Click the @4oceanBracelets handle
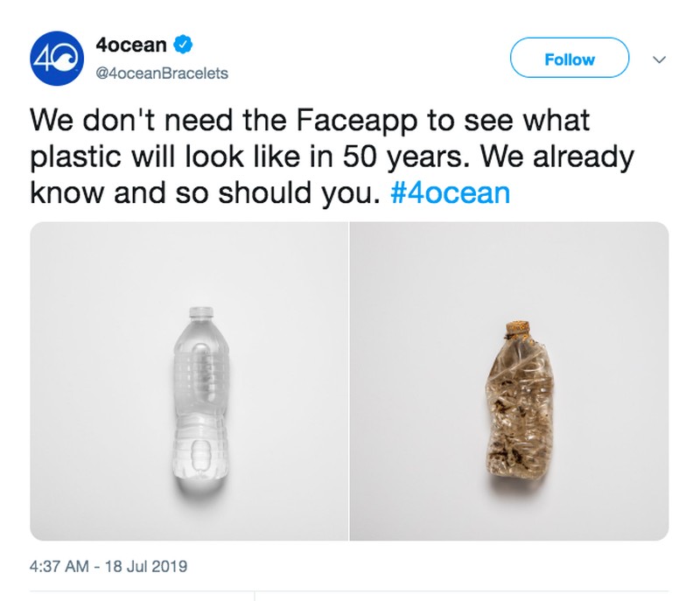This screenshot has width=700, height=601. pyautogui.click(x=161, y=73)
